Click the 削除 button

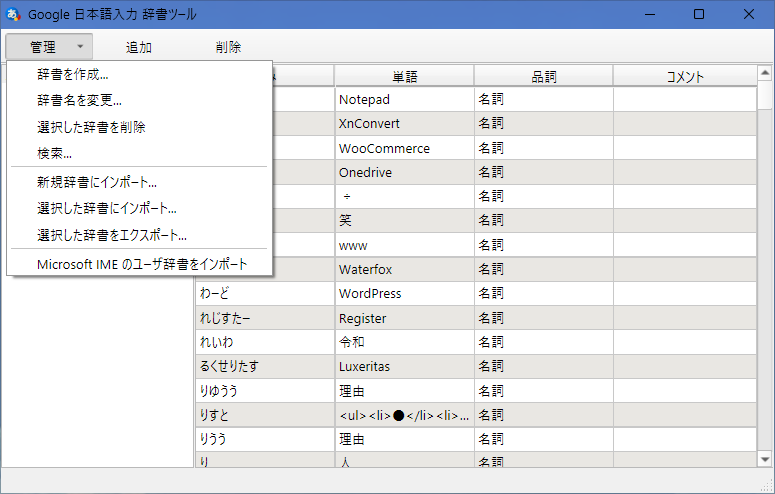228,47
